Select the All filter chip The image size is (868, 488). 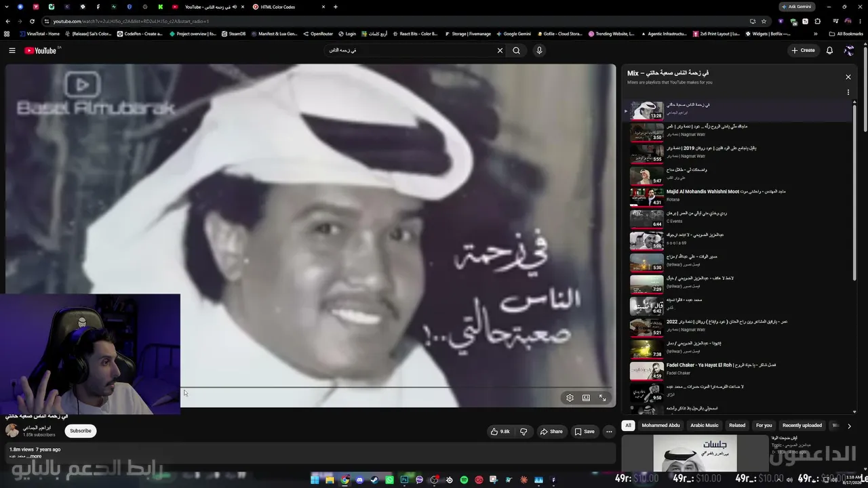pos(628,426)
